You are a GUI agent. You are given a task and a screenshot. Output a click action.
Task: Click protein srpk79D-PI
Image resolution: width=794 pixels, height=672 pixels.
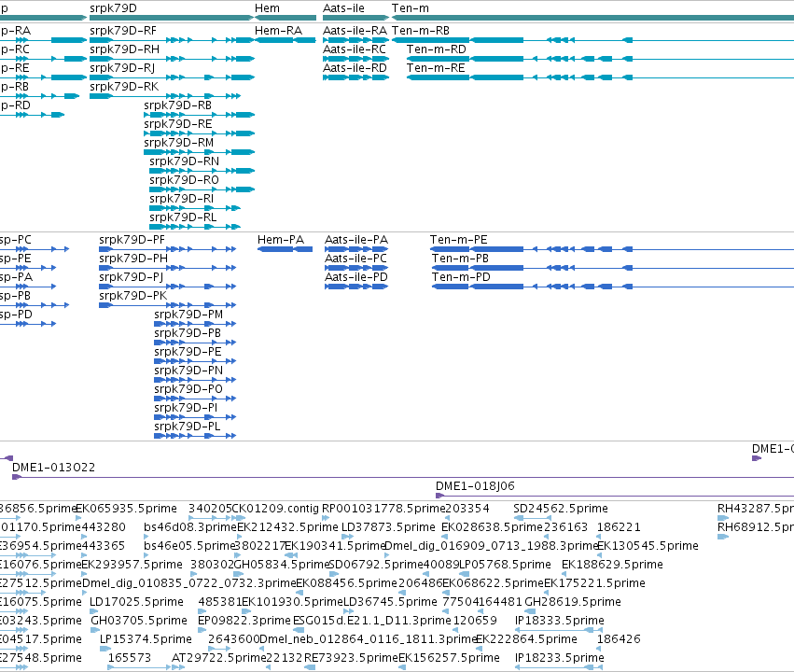click(x=186, y=409)
